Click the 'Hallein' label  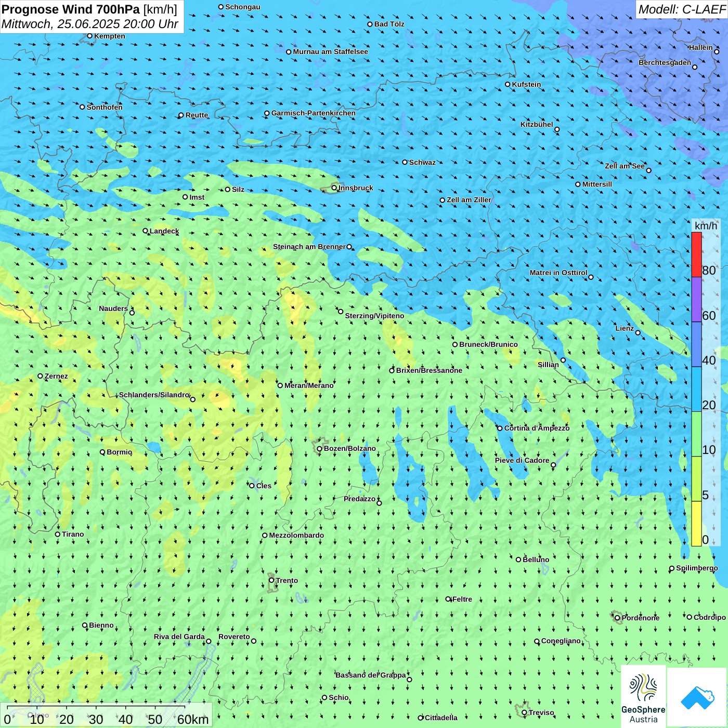click(700, 47)
